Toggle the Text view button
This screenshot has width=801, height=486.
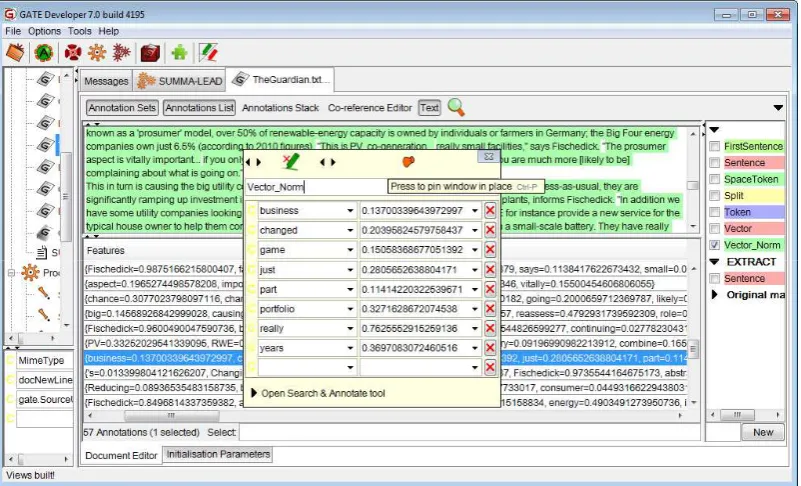(429, 108)
